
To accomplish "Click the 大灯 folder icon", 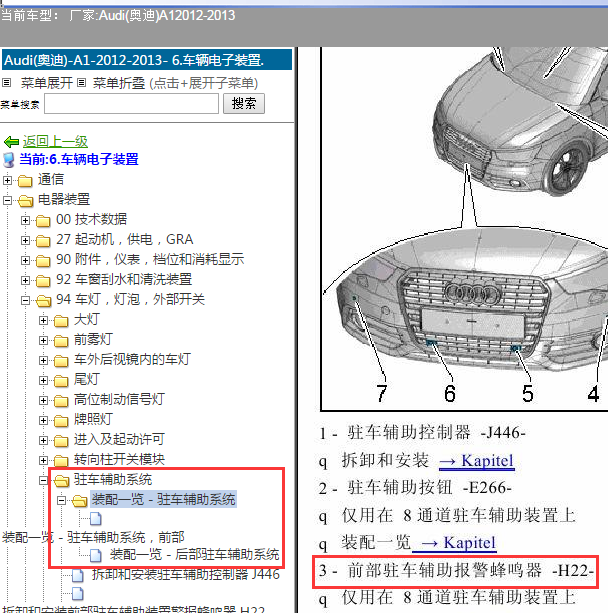I will pos(61,321).
